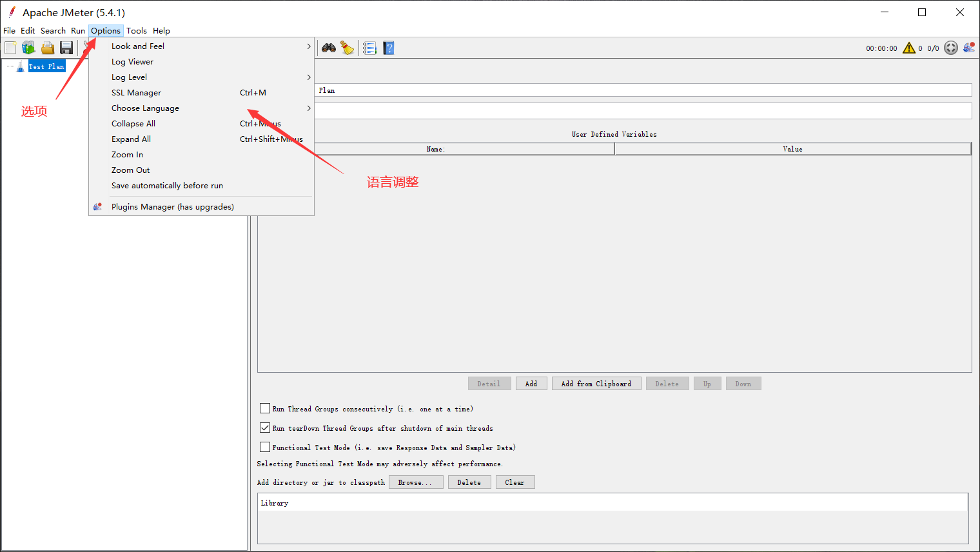
Task: Choose Zoom In menu entry
Action: (x=201, y=155)
